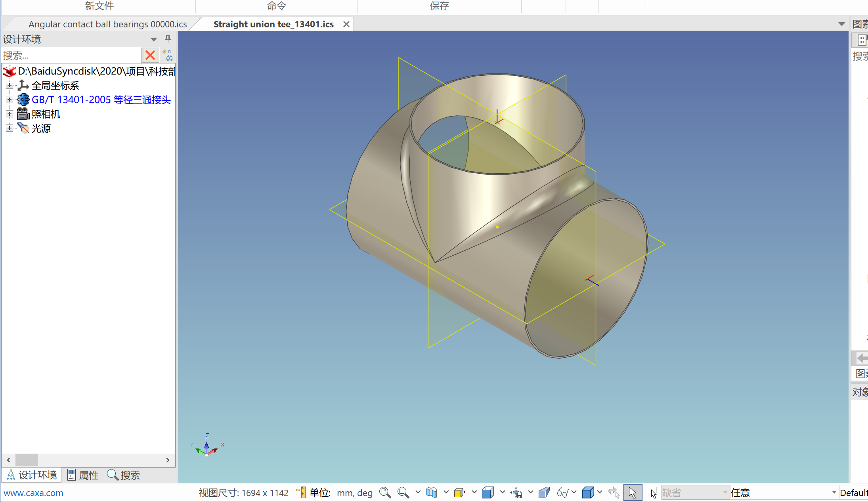Open the www.caxa.com link
The width and height of the screenshot is (868, 502).
[33, 493]
